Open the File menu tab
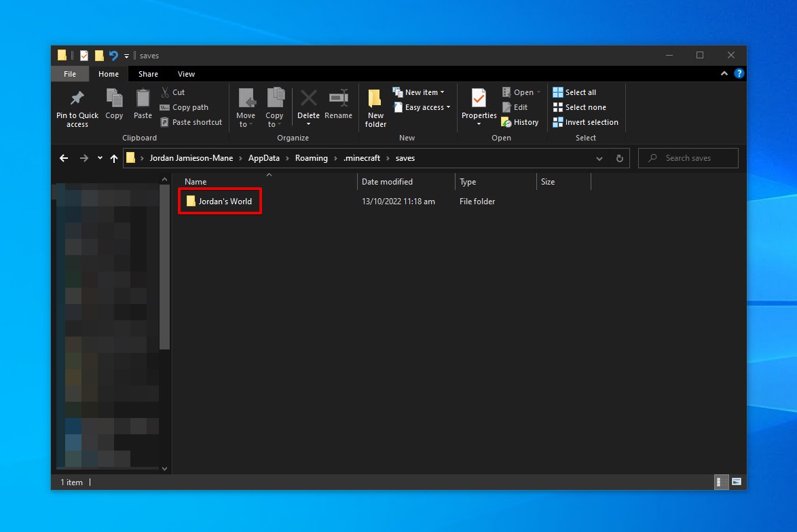 click(70, 74)
